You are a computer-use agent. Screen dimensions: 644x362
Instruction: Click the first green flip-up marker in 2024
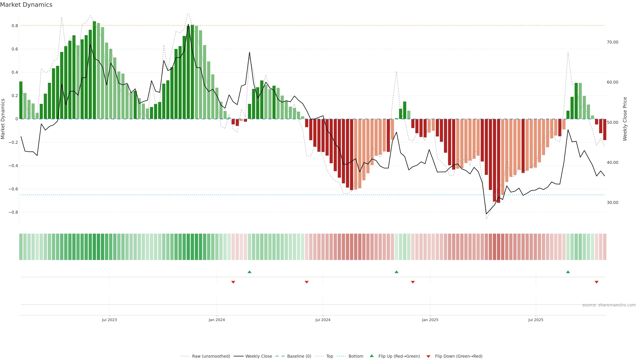(249, 272)
